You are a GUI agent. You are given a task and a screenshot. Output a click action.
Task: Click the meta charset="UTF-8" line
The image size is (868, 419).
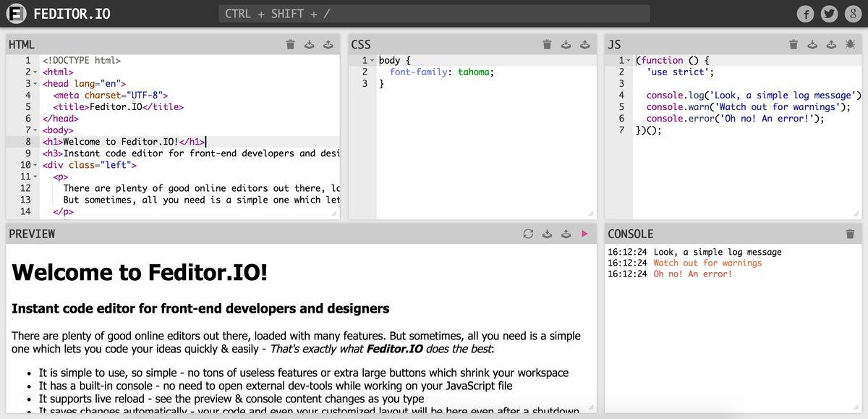111,96
